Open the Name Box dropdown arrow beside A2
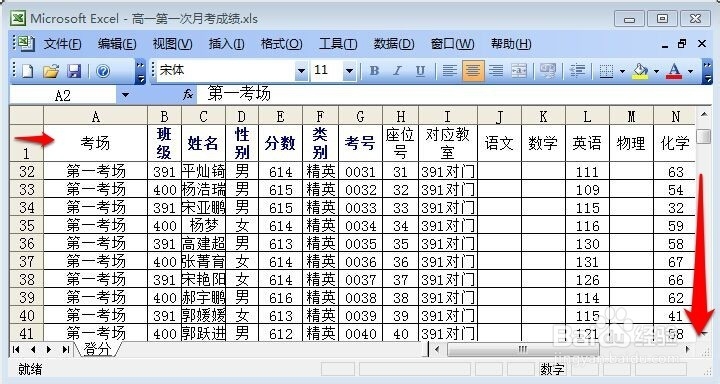 [x=125, y=95]
